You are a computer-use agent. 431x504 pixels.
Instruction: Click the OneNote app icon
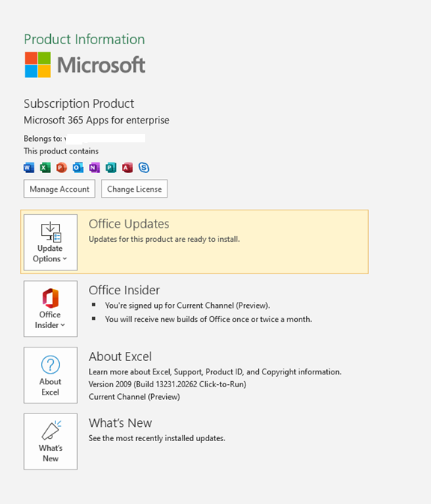[94, 168]
